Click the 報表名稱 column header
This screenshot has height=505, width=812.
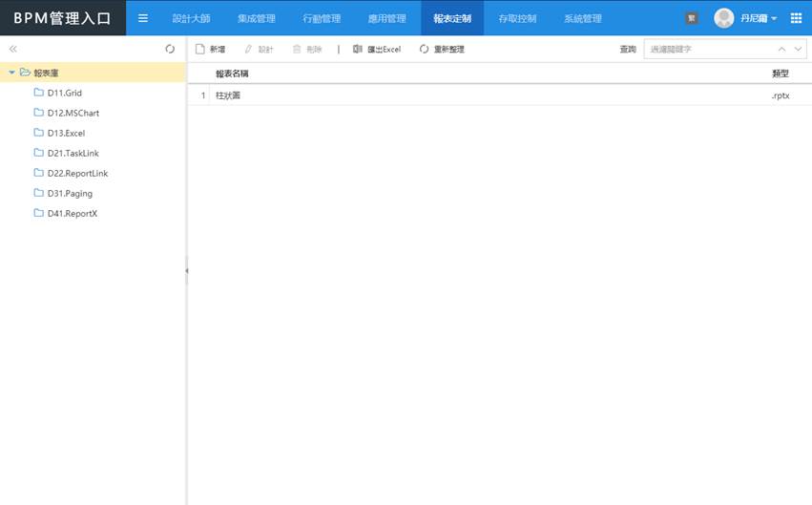point(232,74)
